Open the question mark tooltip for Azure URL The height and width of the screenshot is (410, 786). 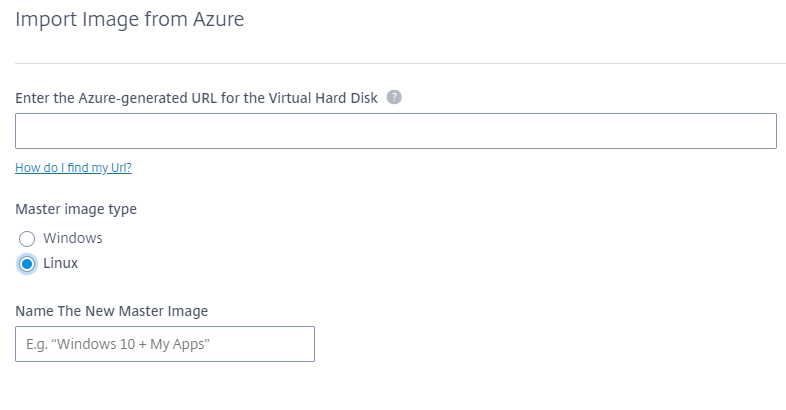pyautogui.click(x=394, y=97)
